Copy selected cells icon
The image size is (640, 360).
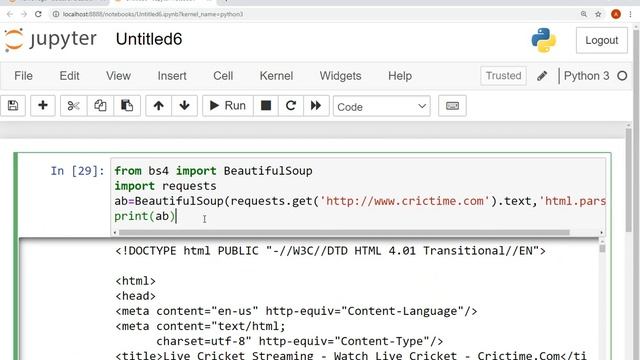point(100,106)
